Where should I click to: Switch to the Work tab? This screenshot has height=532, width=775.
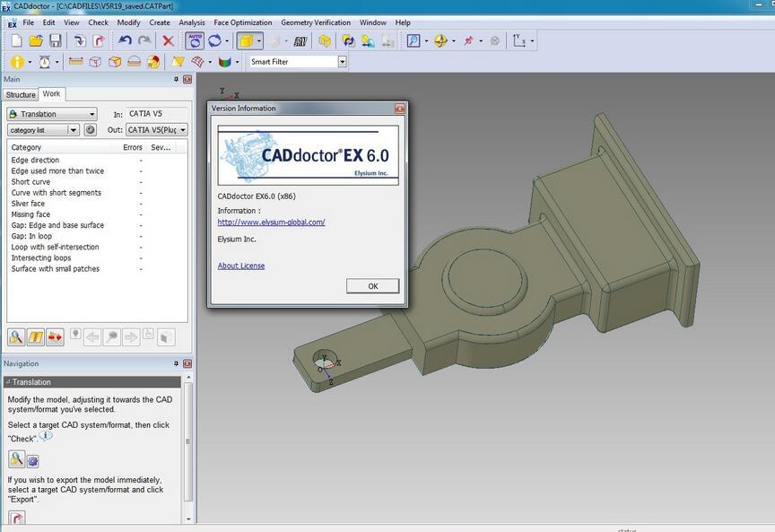(x=51, y=93)
